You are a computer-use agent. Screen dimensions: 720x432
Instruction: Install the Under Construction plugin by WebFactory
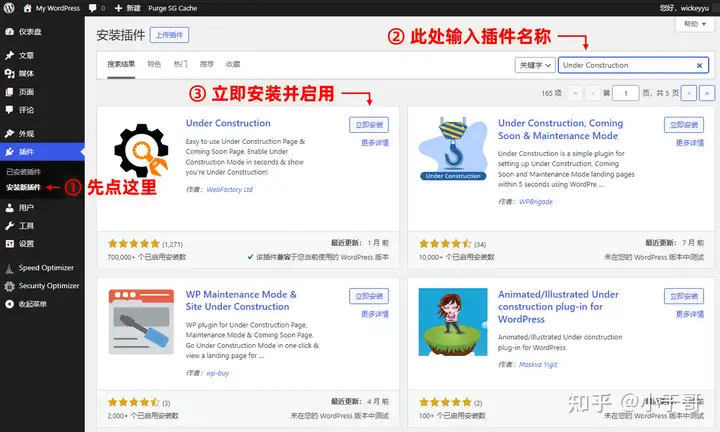tap(369, 125)
